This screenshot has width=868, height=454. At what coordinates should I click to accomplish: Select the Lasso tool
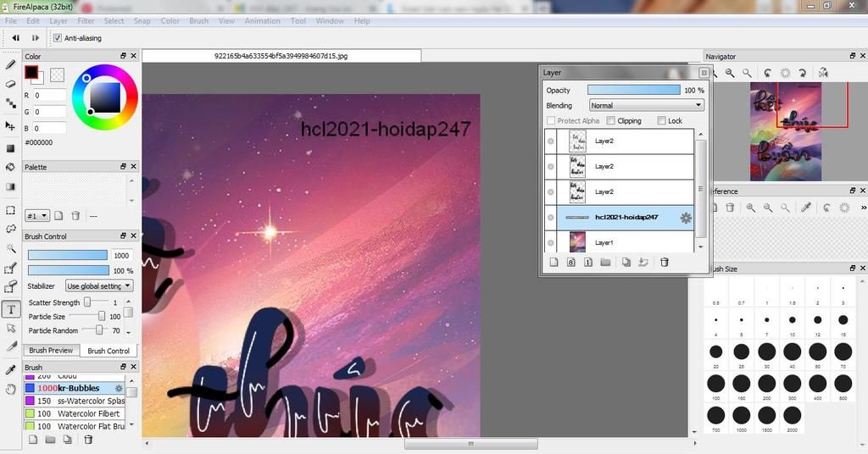tap(10, 229)
